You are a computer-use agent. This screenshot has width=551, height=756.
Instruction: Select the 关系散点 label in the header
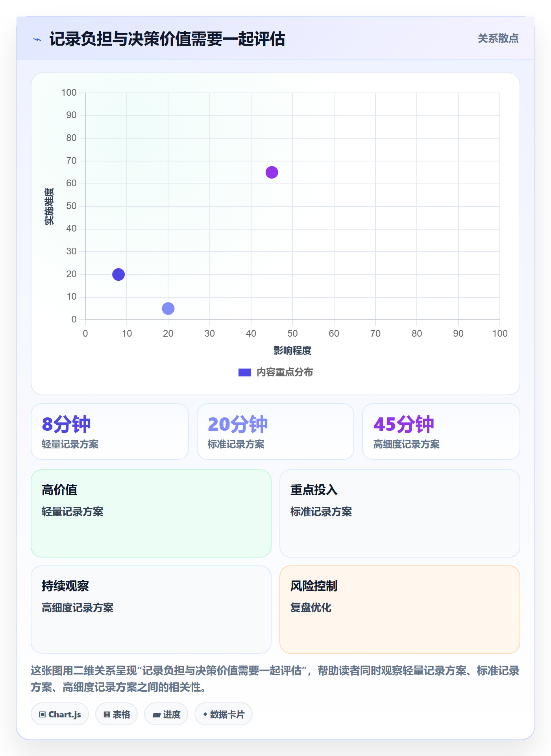[x=498, y=39]
